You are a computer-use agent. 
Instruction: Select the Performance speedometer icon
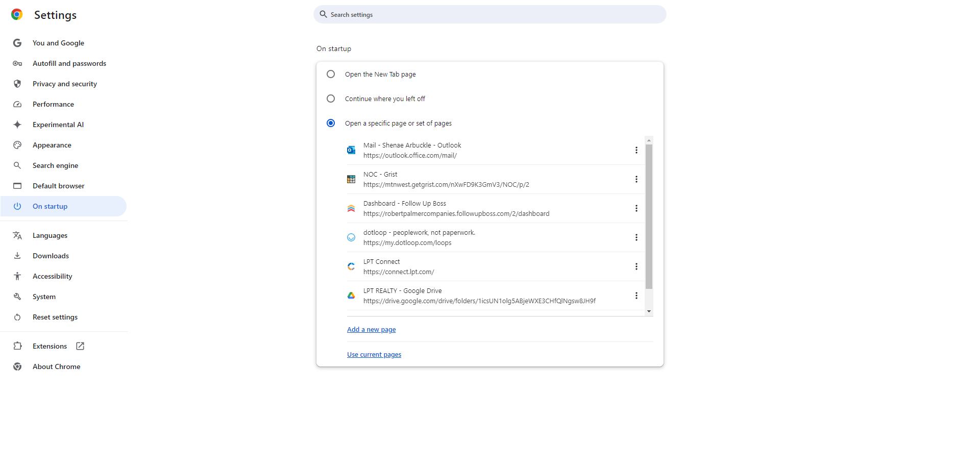click(17, 104)
